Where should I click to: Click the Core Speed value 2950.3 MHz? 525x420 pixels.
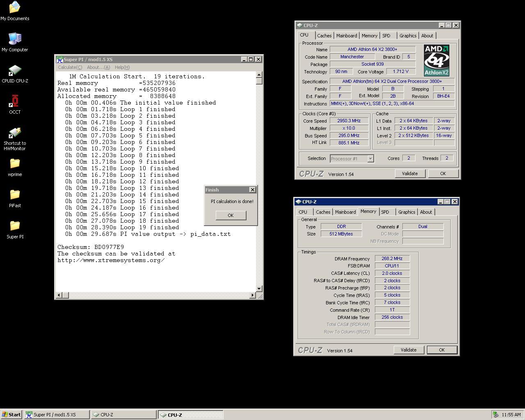click(349, 121)
